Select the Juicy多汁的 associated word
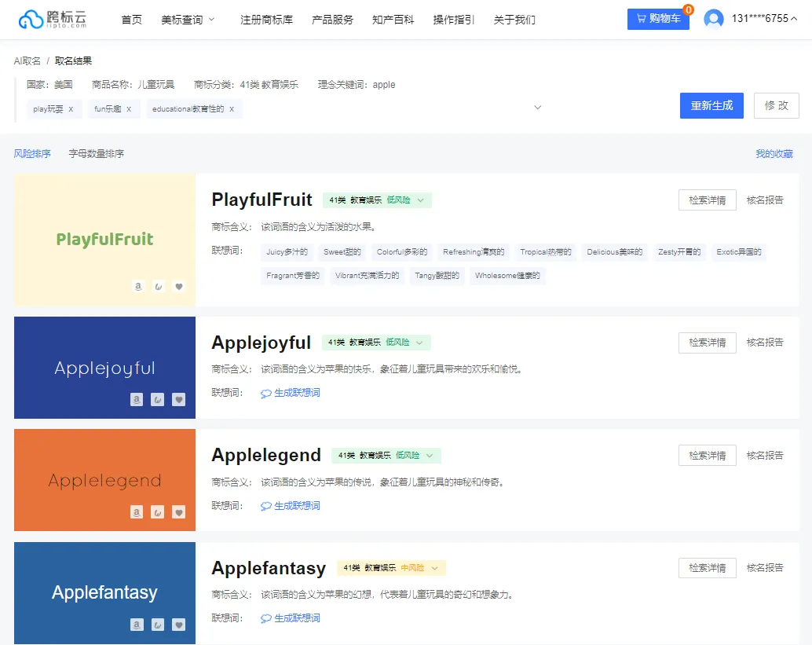Screen dimensions: 812x645 click(287, 252)
